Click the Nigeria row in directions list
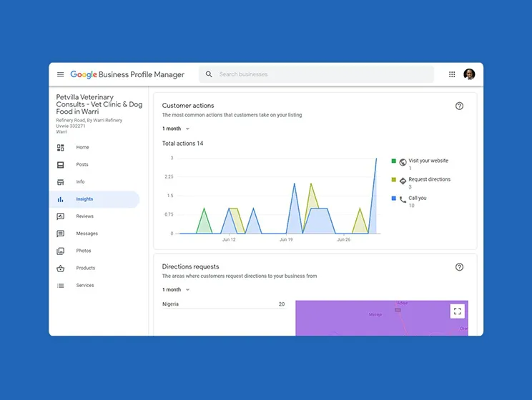 [x=223, y=304]
